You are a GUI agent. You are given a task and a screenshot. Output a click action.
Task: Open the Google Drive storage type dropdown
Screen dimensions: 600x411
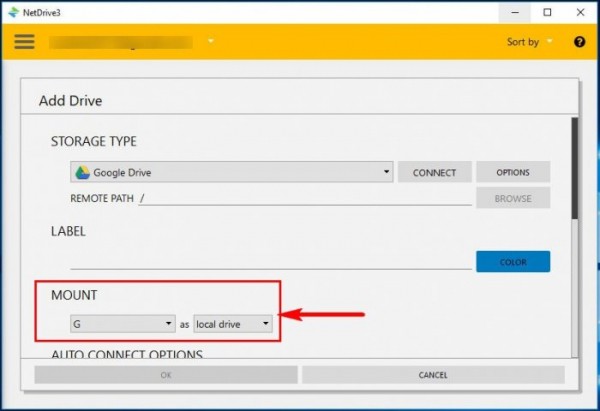[232, 172]
